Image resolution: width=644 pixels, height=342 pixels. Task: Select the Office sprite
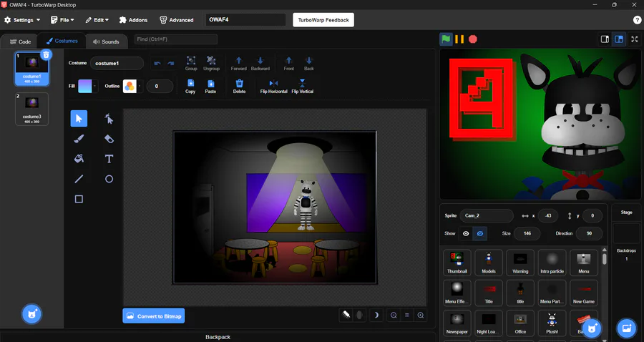point(520,323)
